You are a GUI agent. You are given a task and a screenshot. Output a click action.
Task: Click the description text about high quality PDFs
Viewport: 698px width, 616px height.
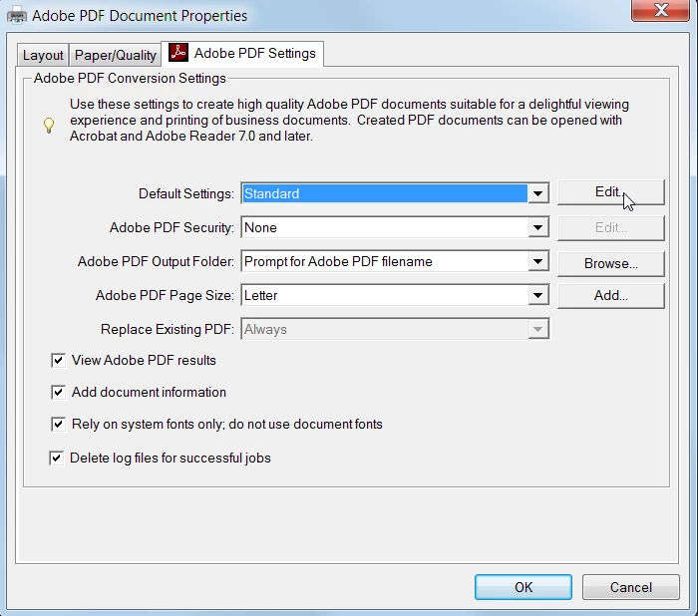349,121
